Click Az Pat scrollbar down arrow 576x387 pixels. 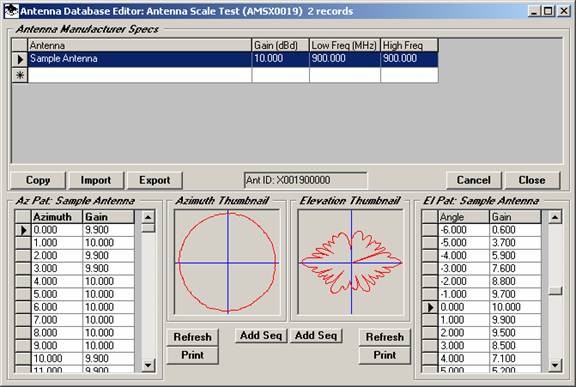[148, 365]
